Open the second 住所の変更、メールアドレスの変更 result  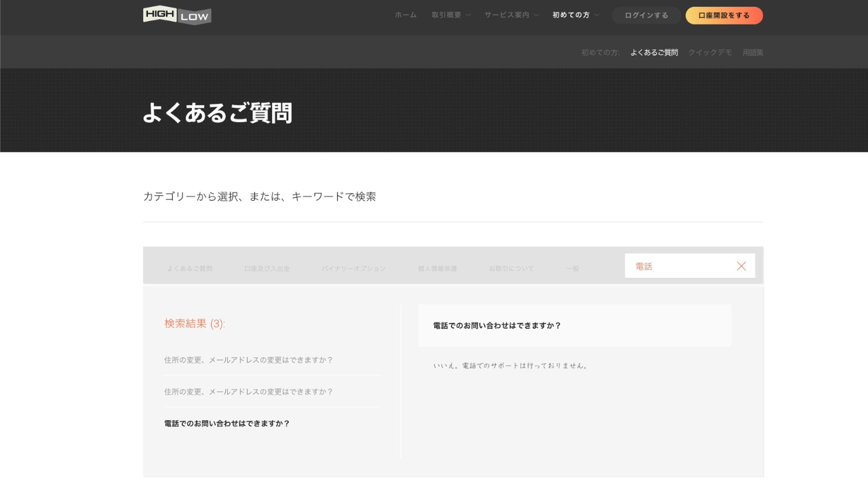(x=249, y=392)
